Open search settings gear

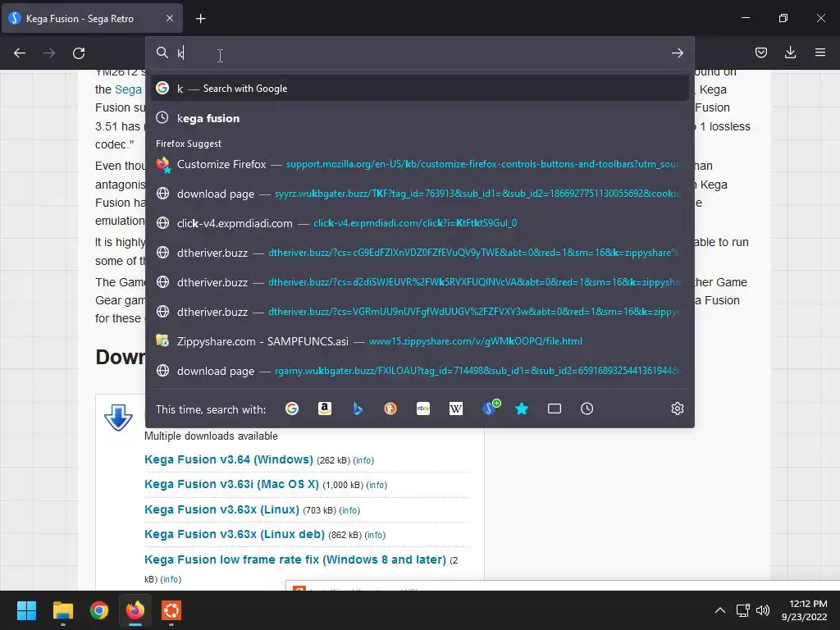(677, 409)
